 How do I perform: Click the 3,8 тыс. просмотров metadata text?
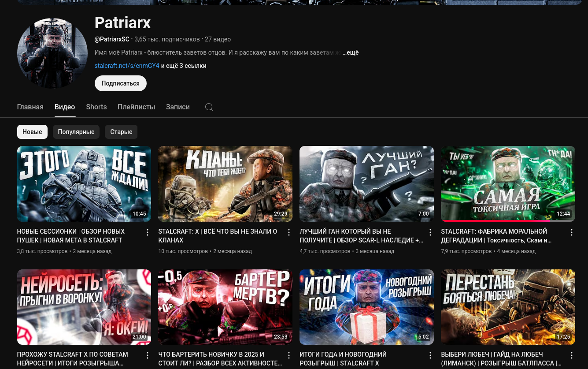[x=42, y=251]
